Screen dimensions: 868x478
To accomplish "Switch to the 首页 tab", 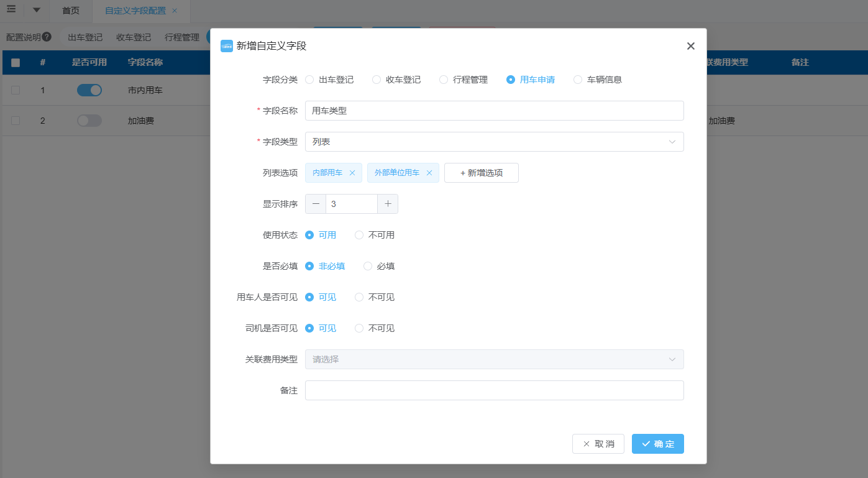I will click(71, 11).
